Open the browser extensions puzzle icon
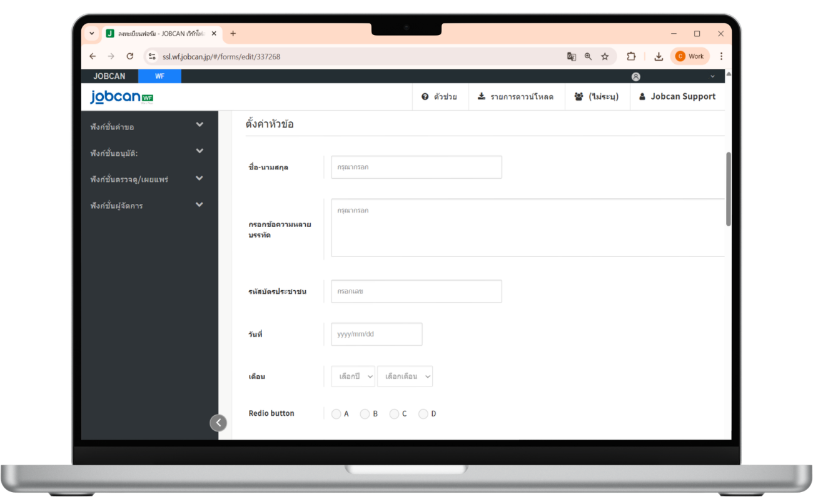This screenshot has height=504, width=813. pos(631,56)
